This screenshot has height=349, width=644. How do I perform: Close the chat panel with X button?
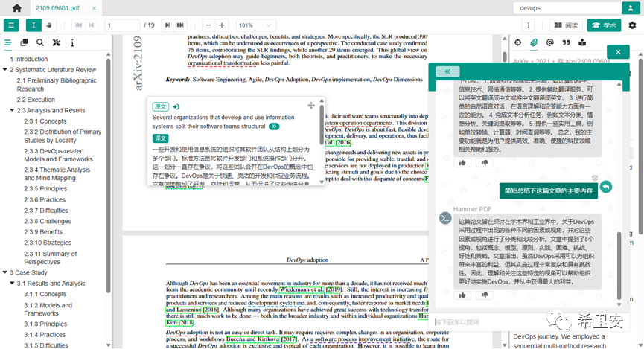[618, 52]
